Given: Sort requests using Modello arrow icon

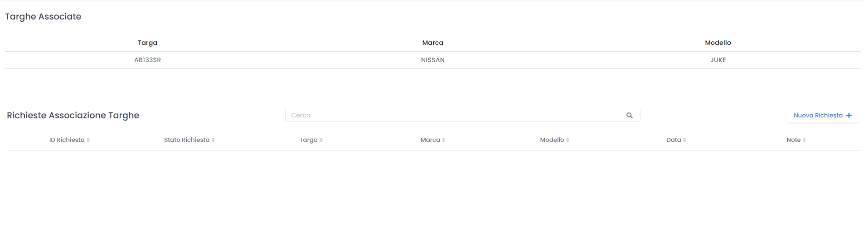Looking at the screenshot, I should (x=567, y=140).
